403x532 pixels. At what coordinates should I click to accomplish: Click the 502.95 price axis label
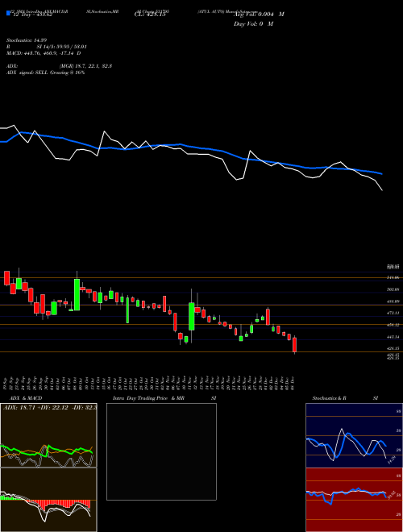393,289
